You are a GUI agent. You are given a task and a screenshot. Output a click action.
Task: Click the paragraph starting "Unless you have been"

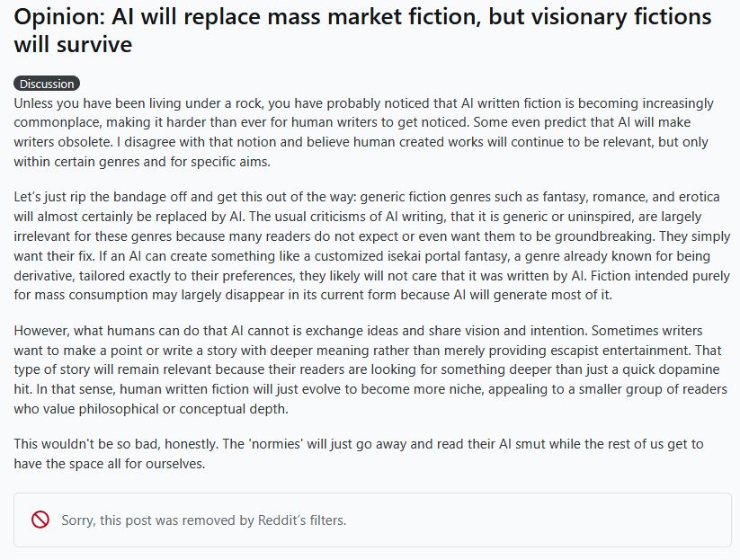tap(360, 132)
